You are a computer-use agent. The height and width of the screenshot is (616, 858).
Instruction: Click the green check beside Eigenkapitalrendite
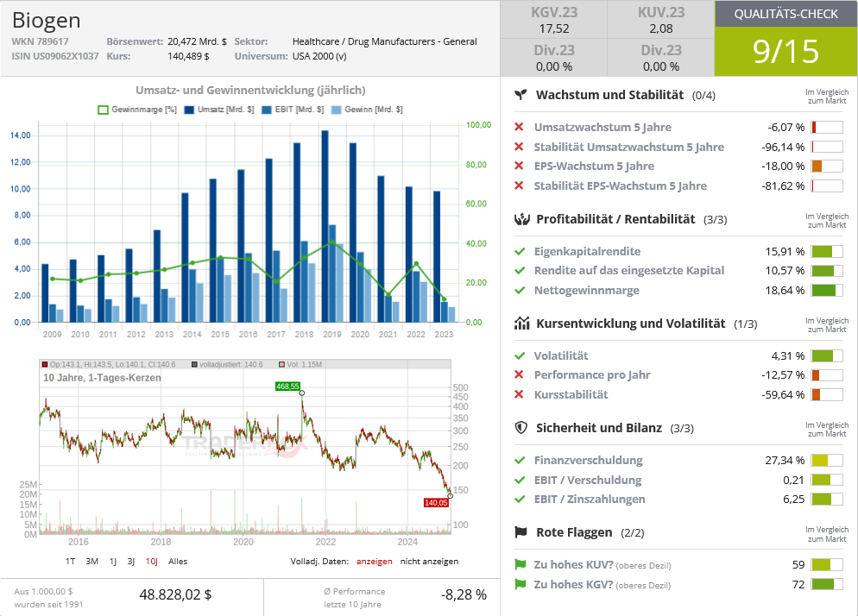pos(520,252)
